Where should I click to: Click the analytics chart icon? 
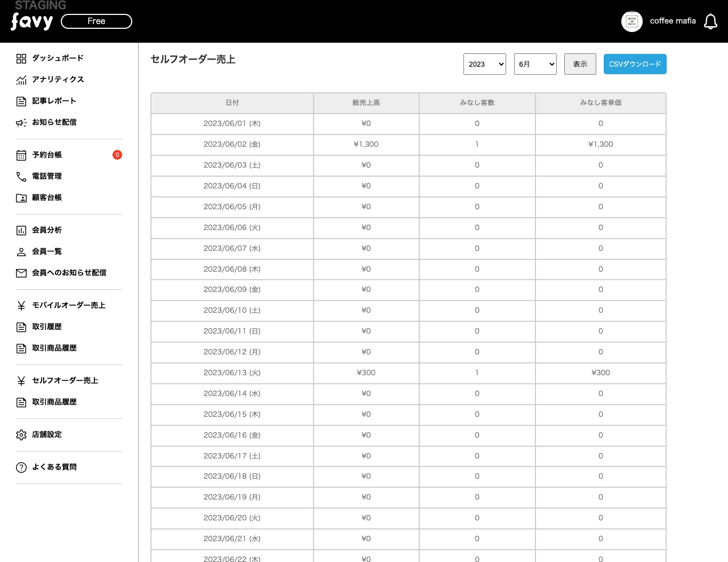tap(21, 80)
